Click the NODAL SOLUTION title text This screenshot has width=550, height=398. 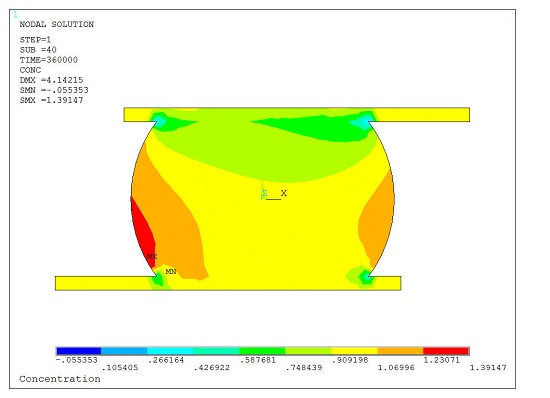56,24
